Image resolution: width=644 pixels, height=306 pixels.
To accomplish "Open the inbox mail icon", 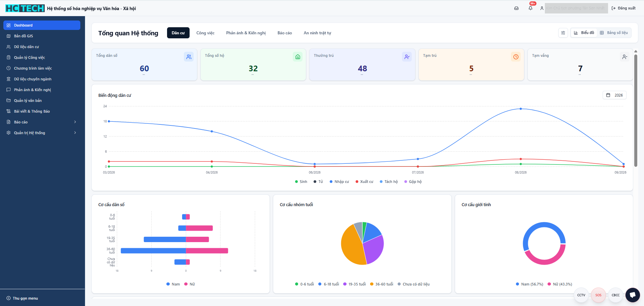I will click(x=517, y=8).
